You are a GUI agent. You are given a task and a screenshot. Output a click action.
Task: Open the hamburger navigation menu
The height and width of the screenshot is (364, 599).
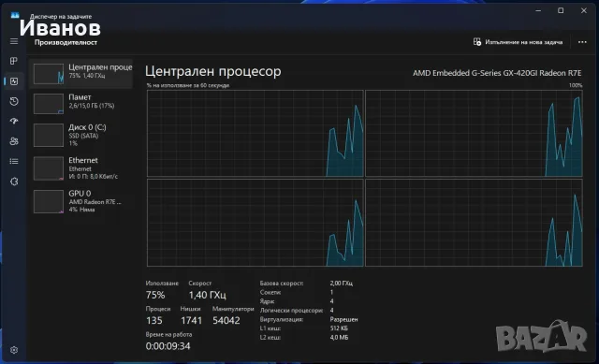14,41
